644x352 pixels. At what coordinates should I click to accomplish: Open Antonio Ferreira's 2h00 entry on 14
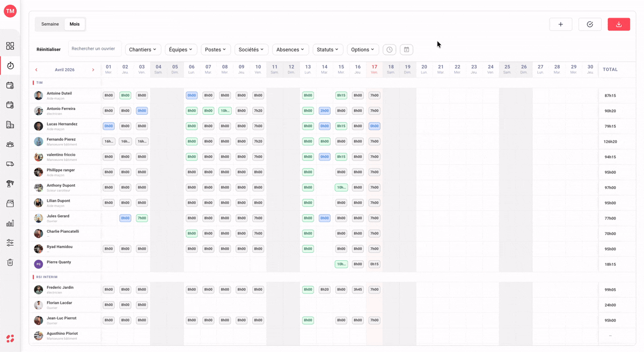[325, 111]
